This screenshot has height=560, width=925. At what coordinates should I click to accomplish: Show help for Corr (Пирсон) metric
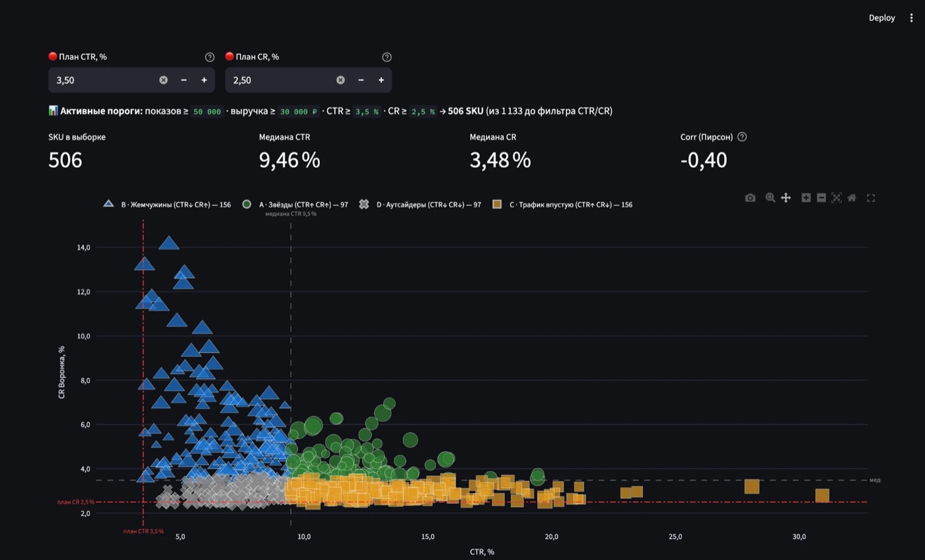[742, 137]
